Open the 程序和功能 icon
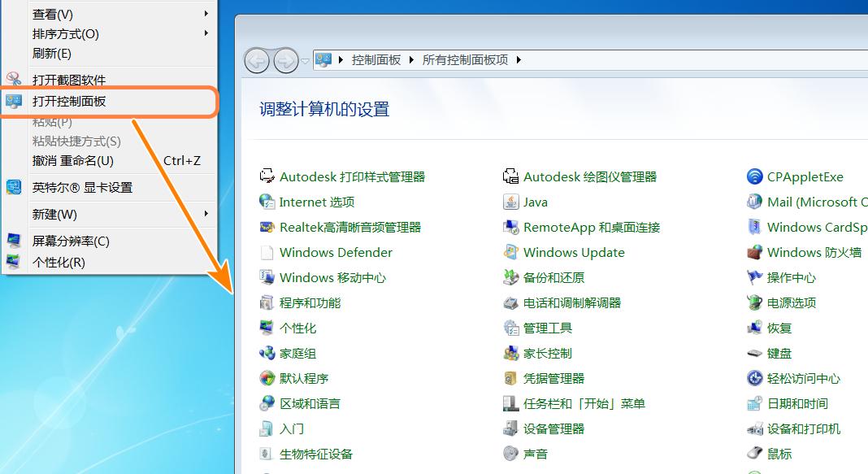 (267, 303)
